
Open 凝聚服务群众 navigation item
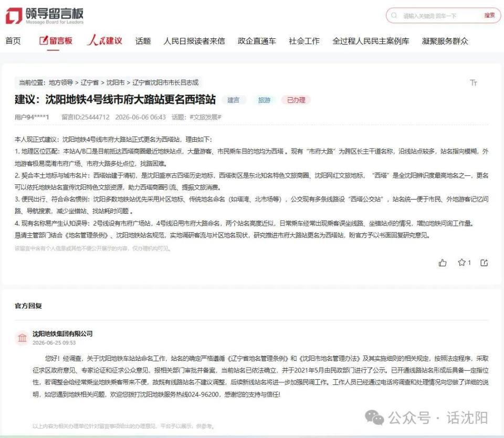coord(445,41)
